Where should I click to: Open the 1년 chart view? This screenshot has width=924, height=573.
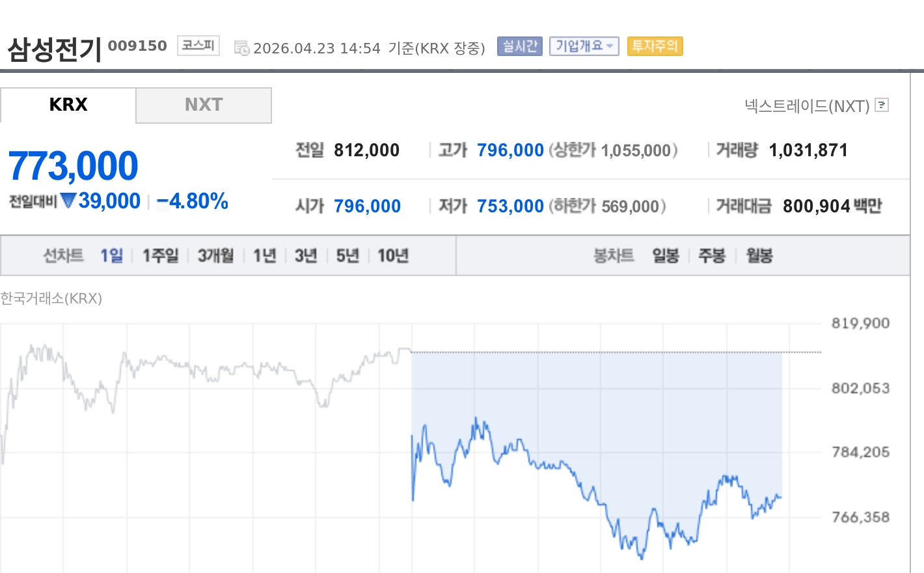[x=264, y=255]
